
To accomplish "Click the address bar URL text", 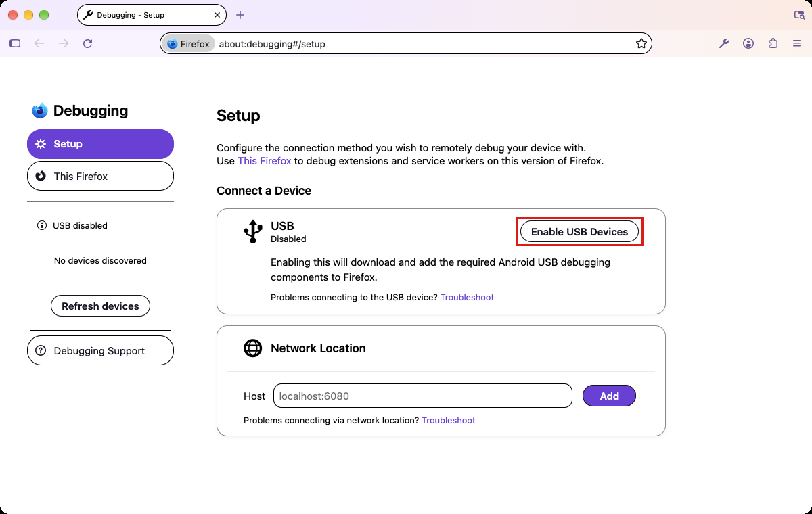I will [x=272, y=44].
